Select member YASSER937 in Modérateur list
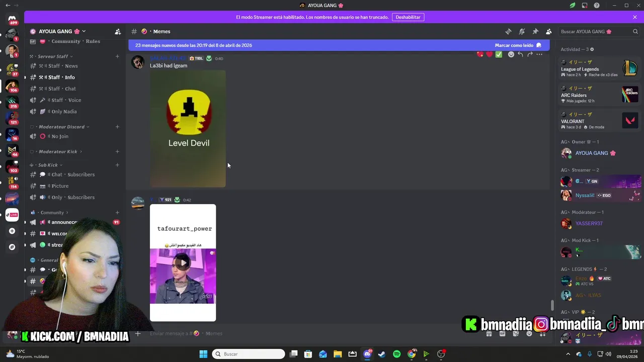644x362 pixels. [599, 223]
